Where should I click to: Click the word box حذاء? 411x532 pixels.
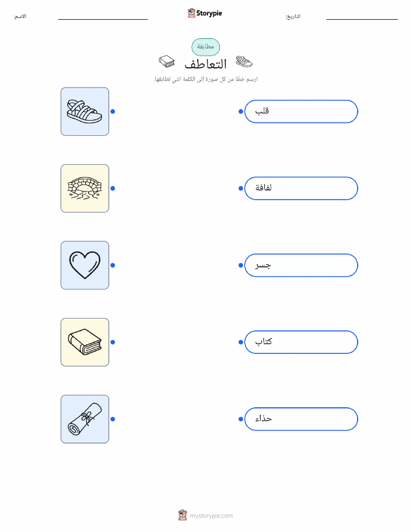click(x=301, y=419)
